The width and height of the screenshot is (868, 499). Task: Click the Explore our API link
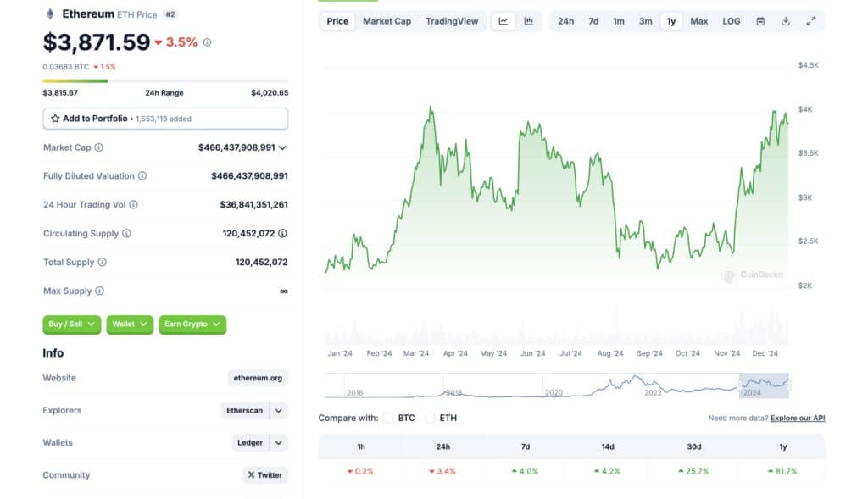(x=798, y=418)
